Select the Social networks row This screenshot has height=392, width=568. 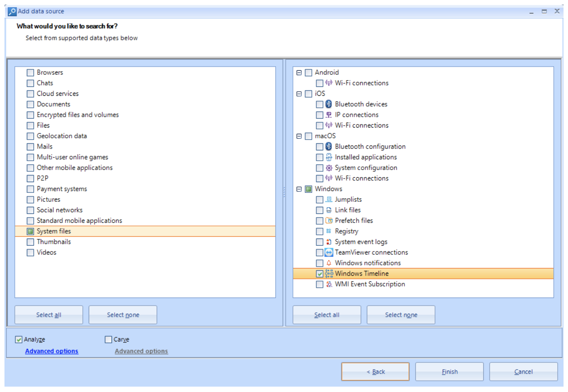click(x=145, y=210)
